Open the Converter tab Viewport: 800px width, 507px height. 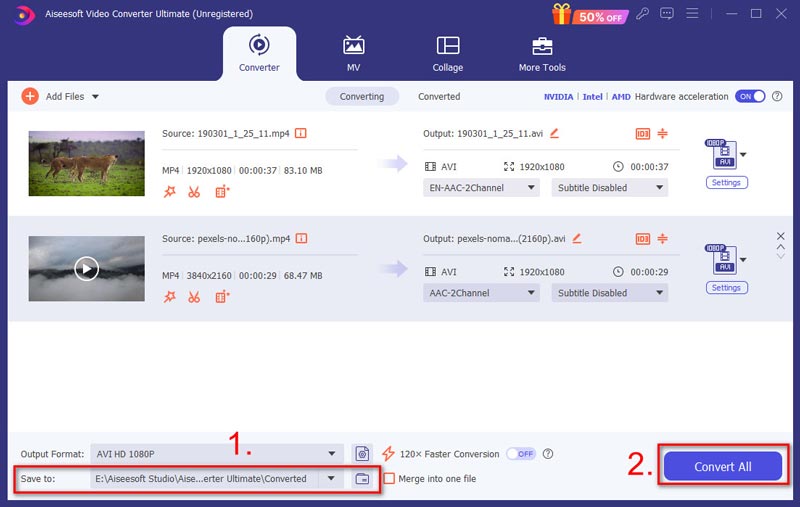coord(259,54)
